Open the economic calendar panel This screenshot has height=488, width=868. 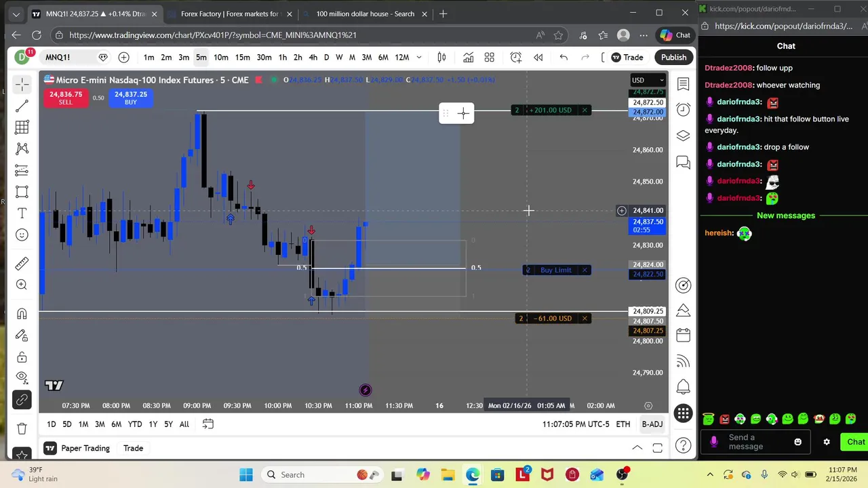(x=683, y=335)
